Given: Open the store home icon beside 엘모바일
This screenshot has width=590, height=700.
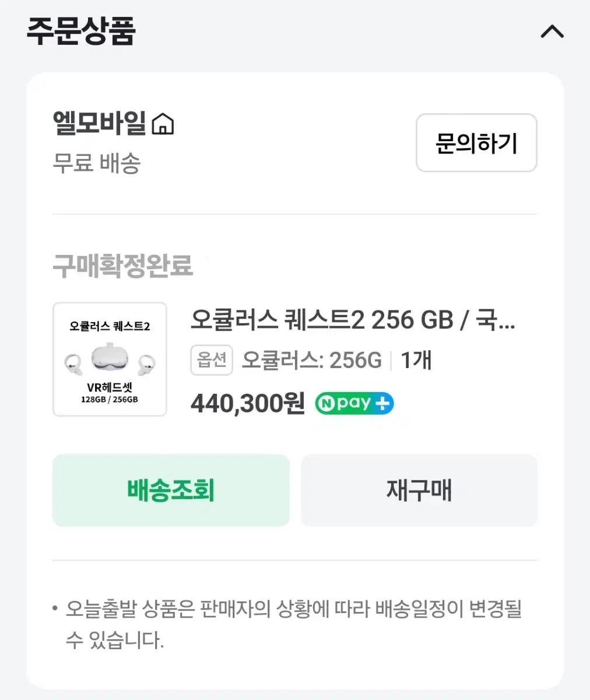Looking at the screenshot, I should [163, 124].
